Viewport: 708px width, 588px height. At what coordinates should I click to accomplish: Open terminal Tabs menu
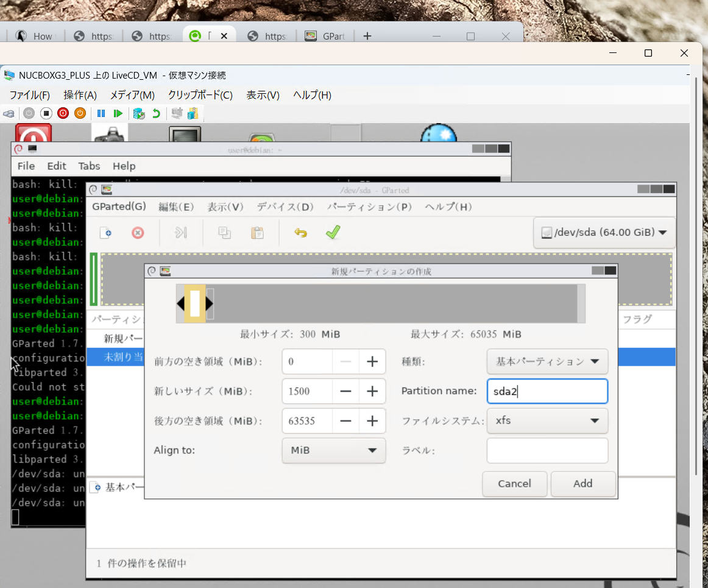[x=90, y=166]
